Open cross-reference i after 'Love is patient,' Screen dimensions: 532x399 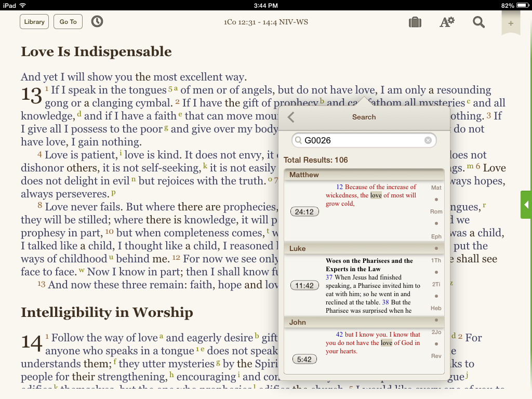pyautogui.click(x=121, y=153)
